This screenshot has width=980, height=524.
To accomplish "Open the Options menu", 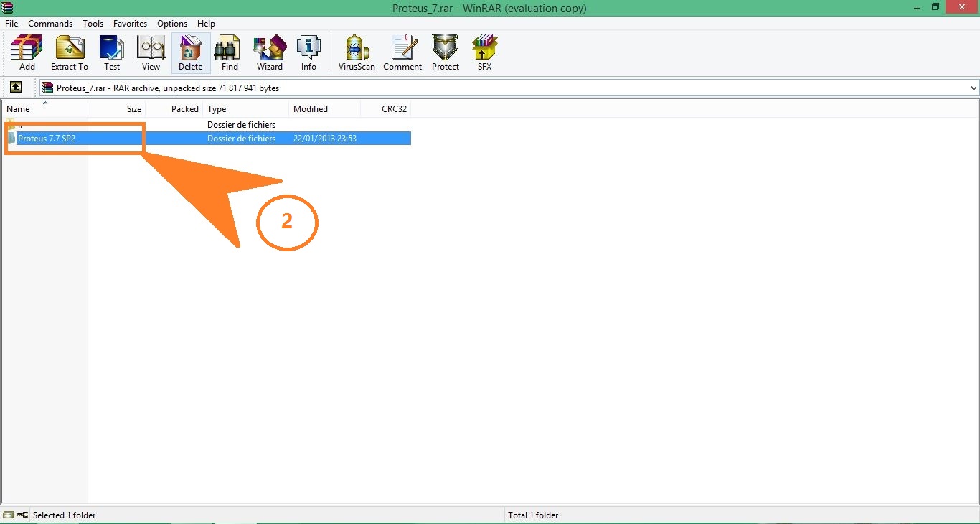I will click(x=171, y=23).
